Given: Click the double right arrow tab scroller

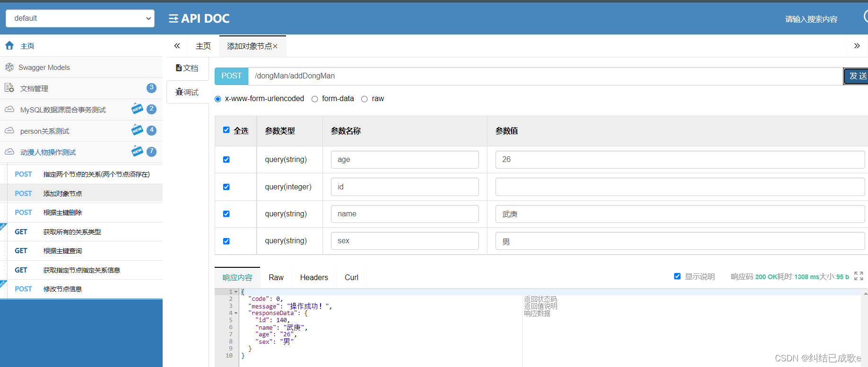Looking at the screenshot, I should click(x=857, y=46).
